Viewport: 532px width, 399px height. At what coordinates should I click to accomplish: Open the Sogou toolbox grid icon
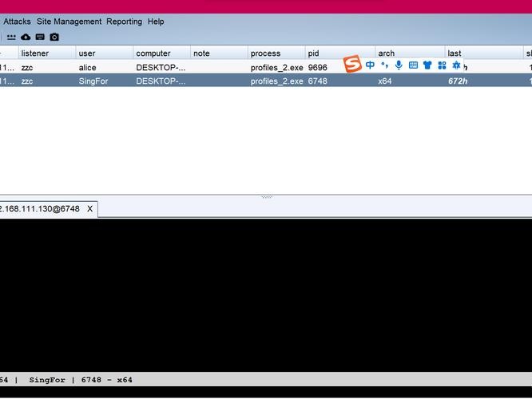(x=442, y=65)
